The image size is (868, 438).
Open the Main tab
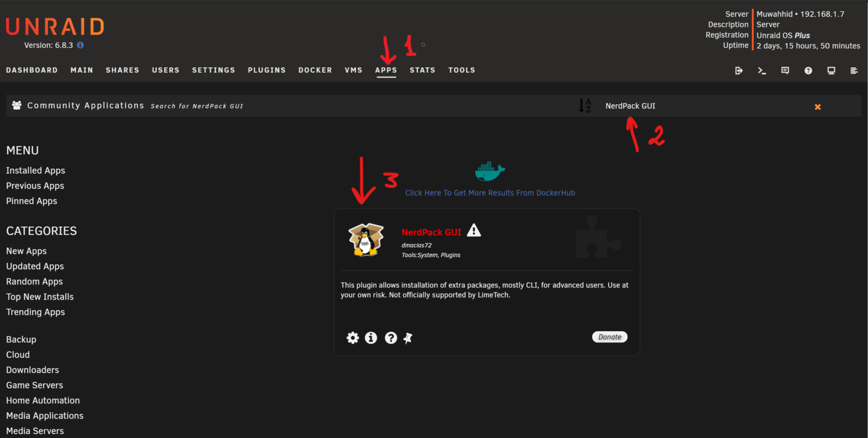pos(82,70)
